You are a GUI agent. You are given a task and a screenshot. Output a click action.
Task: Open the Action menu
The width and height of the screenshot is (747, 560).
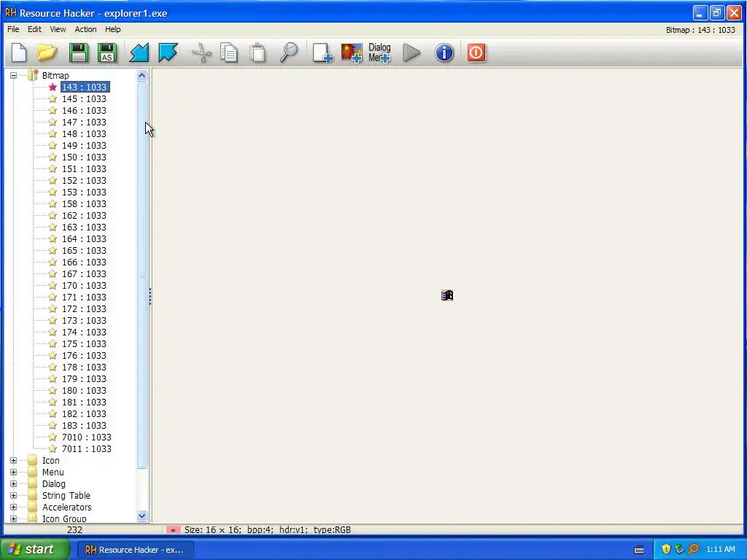(85, 29)
